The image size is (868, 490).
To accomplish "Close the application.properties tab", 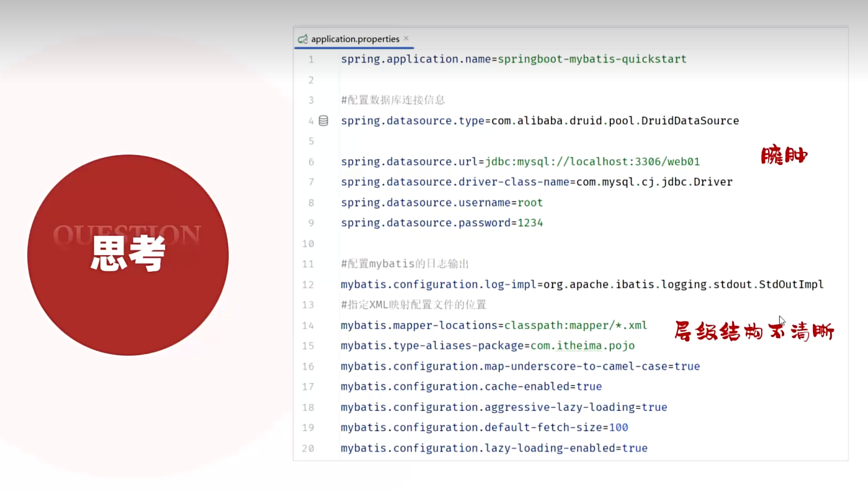I will (406, 39).
